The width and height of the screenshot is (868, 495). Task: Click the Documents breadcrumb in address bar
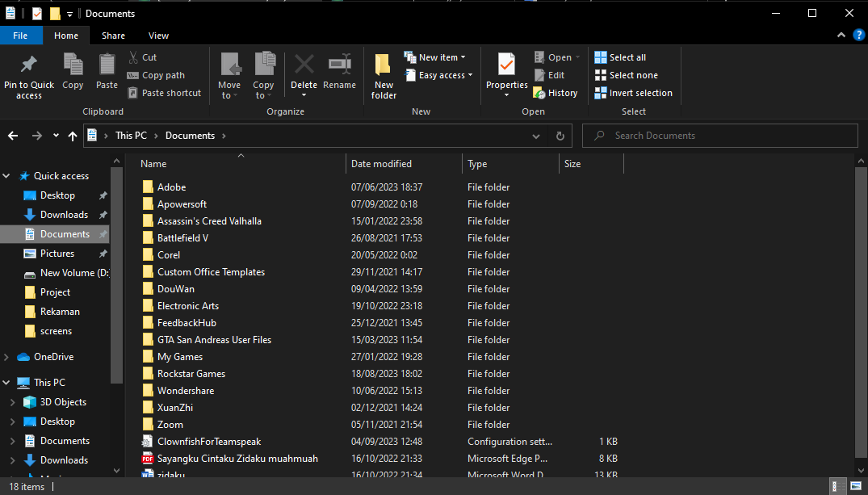pos(190,136)
